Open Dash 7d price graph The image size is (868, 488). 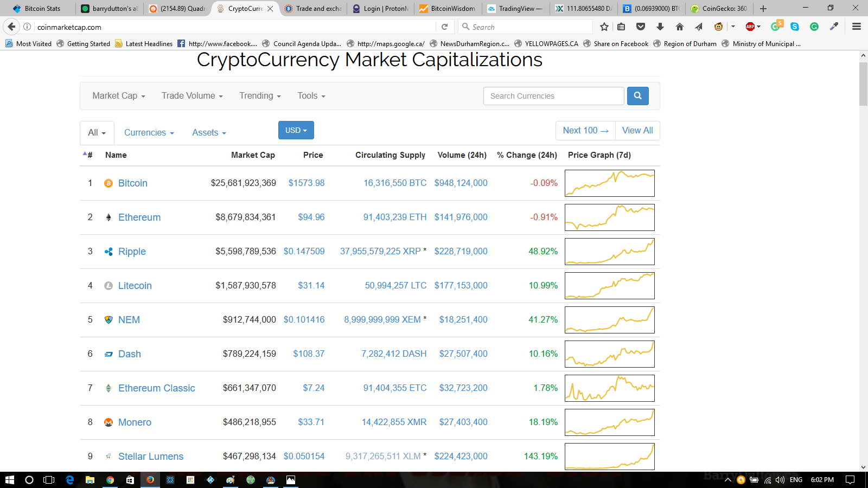(x=610, y=354)
